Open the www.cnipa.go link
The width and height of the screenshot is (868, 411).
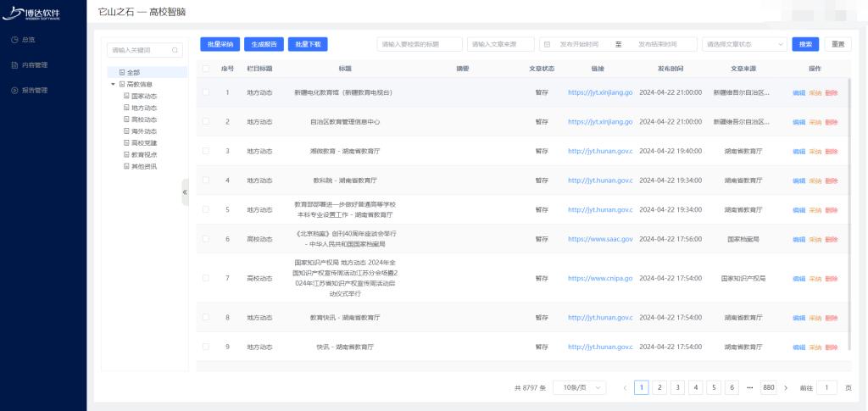(x=600, y=278)
